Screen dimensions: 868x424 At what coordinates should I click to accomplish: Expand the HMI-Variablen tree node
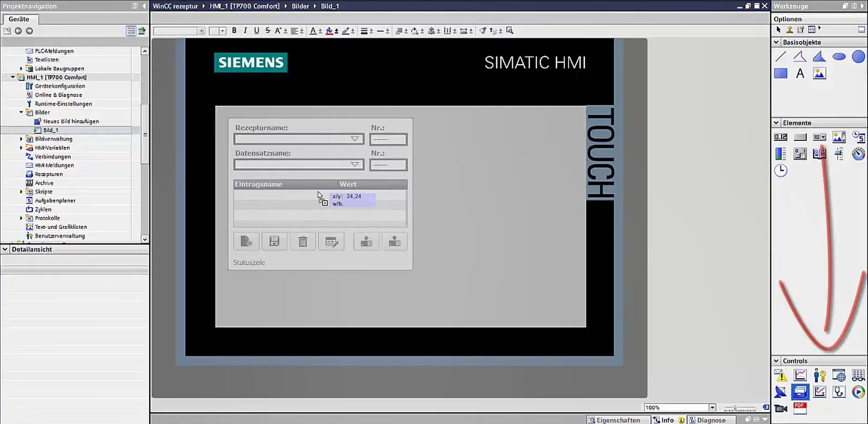[x=21, y=147]
